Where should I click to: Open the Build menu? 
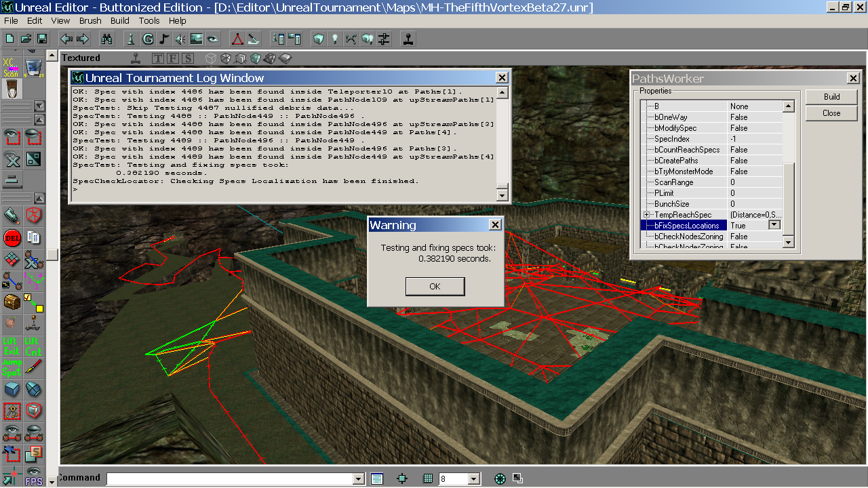(120, 21)
